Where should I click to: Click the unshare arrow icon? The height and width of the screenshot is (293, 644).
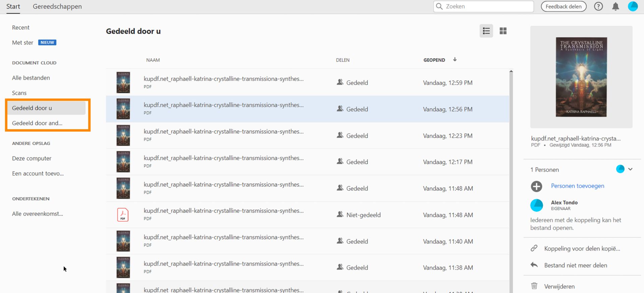click(x=534, y=265)
